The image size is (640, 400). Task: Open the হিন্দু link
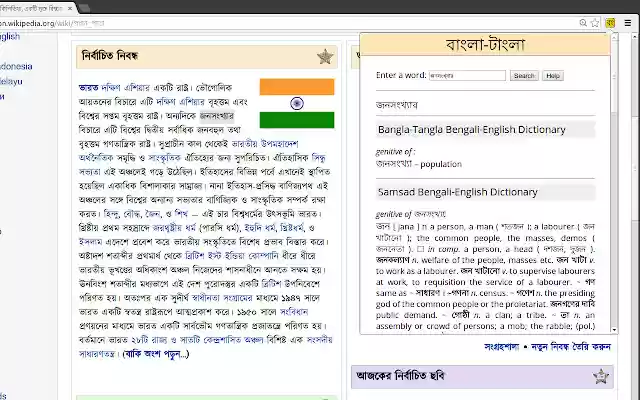pyautogui.click(x=111, y=213)
